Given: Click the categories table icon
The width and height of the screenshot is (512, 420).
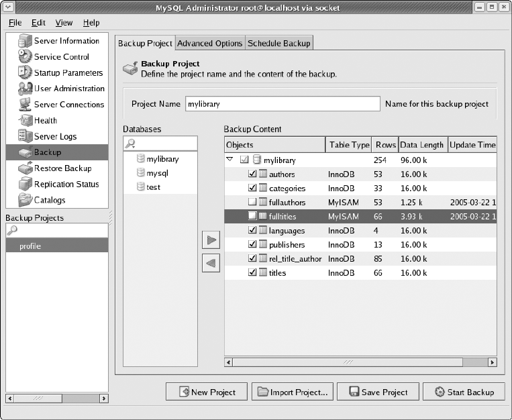Looking at the screenshot, I should click(263, 188).
